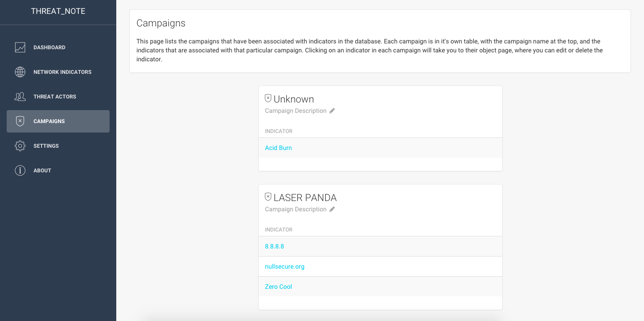Click the Network Indicators globe icon
The height and width of the screenshot is (321, 644).
click(x=20, y=72)
